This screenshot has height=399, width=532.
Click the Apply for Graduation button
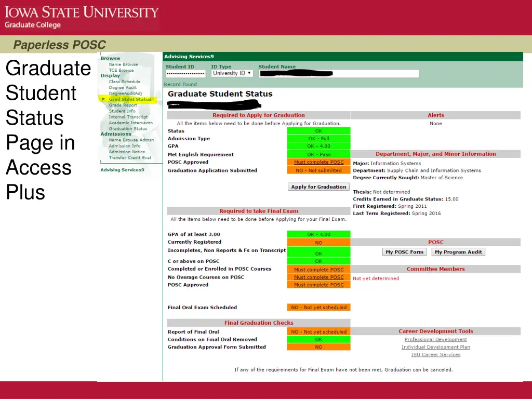(x=318, y=187)
